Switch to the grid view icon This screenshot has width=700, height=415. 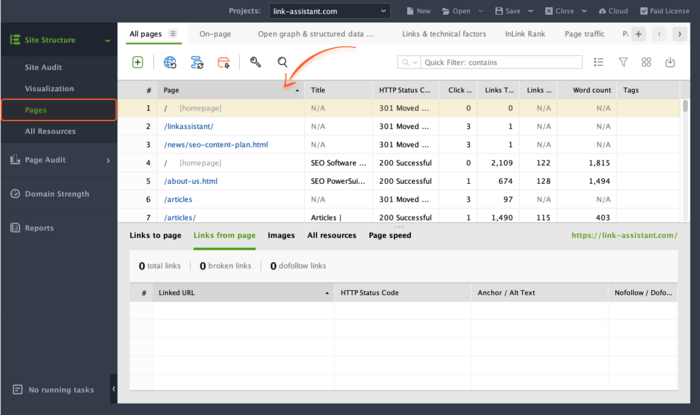point(646,62)
